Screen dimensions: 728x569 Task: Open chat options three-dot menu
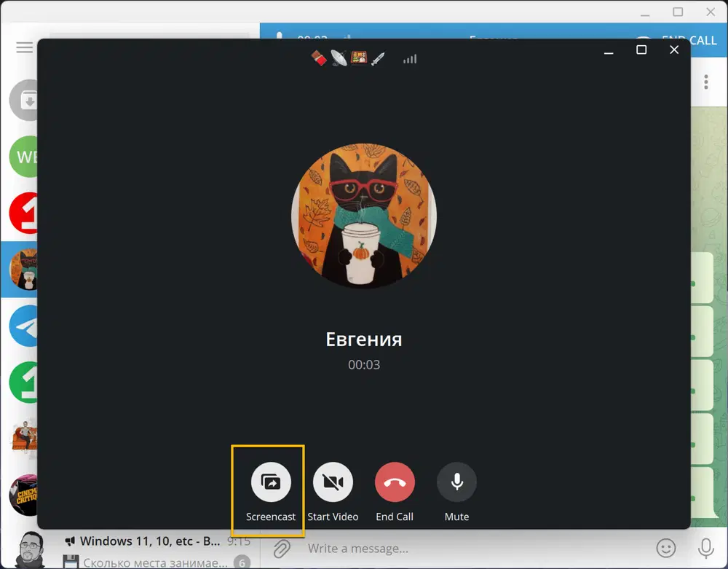coord(706,82)
